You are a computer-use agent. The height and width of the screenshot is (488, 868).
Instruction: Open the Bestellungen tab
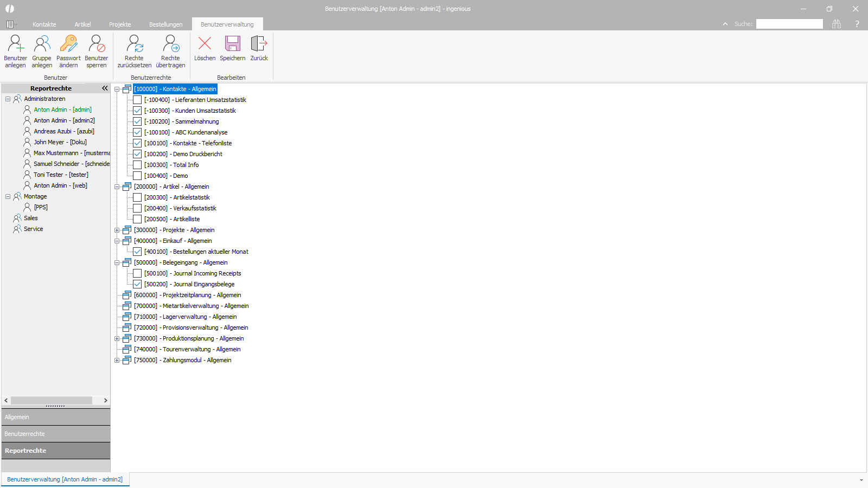tap(166, 24)
